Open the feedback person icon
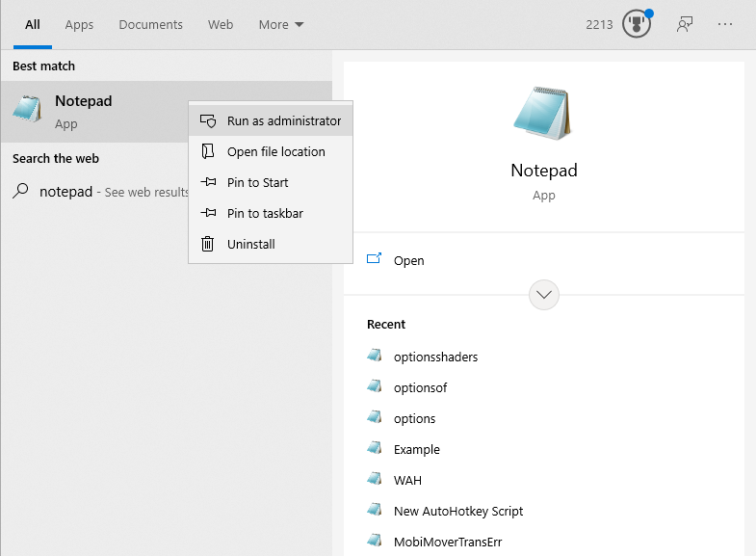 click(x=685, y=24)
